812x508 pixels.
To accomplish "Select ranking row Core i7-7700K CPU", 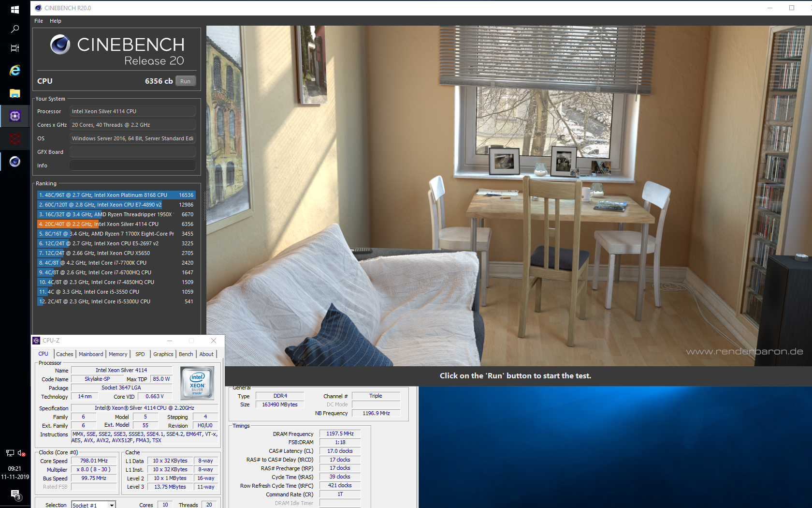I will (x=116, y=263).
